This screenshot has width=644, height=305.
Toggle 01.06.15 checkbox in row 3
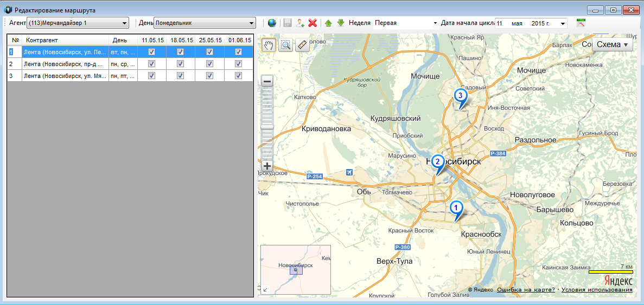pos(238,76)
